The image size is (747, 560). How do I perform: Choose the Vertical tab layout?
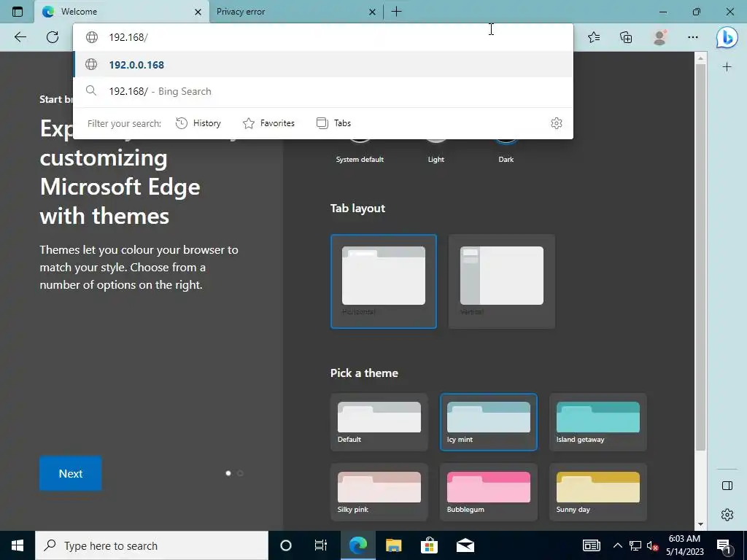coord(502,281)
